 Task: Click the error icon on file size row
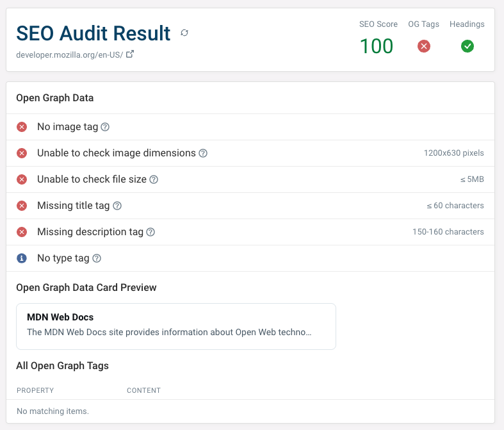tap(22, 179)
